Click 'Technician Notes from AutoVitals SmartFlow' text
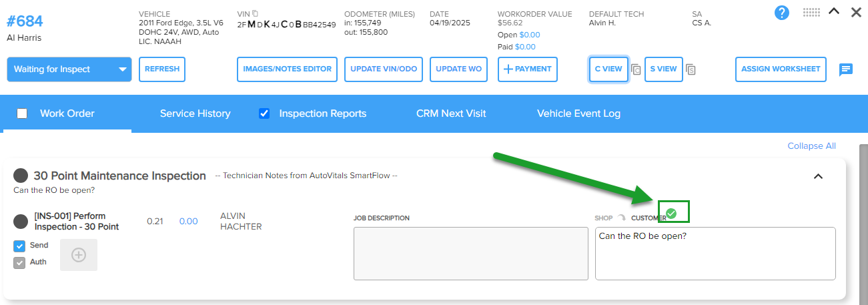868x305 pixels. (x=306, y=176)
